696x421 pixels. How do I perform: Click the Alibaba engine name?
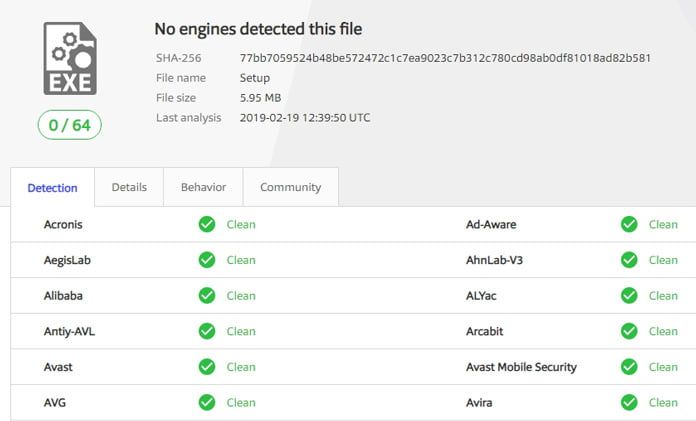click(x=63, y=295)
